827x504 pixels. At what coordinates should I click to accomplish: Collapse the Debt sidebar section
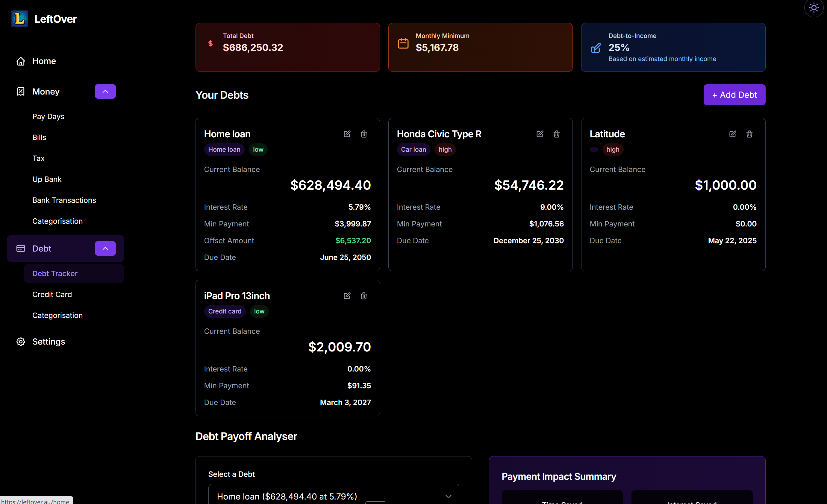tap(105, 249)
